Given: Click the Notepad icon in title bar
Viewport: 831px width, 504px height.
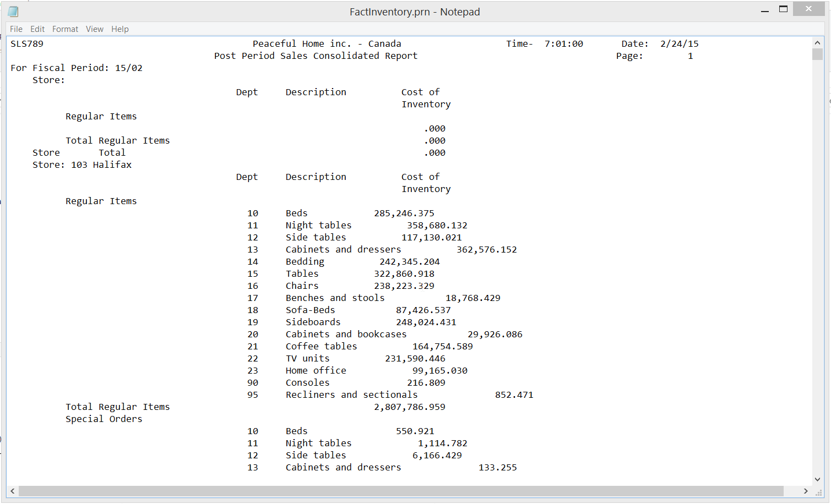Looking at the screenshot, I should click(13, 12).
